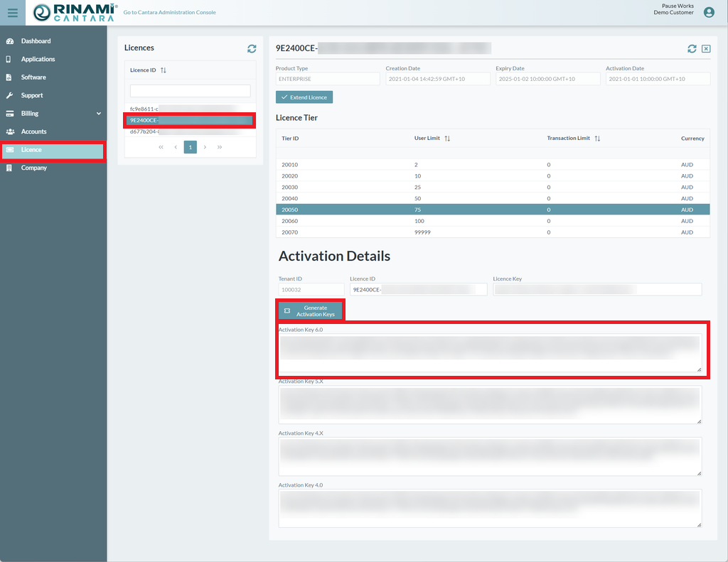Open the Accounts sidebar item
The width and height of the screenshot is (728, 562).
(x=33, y=131)
